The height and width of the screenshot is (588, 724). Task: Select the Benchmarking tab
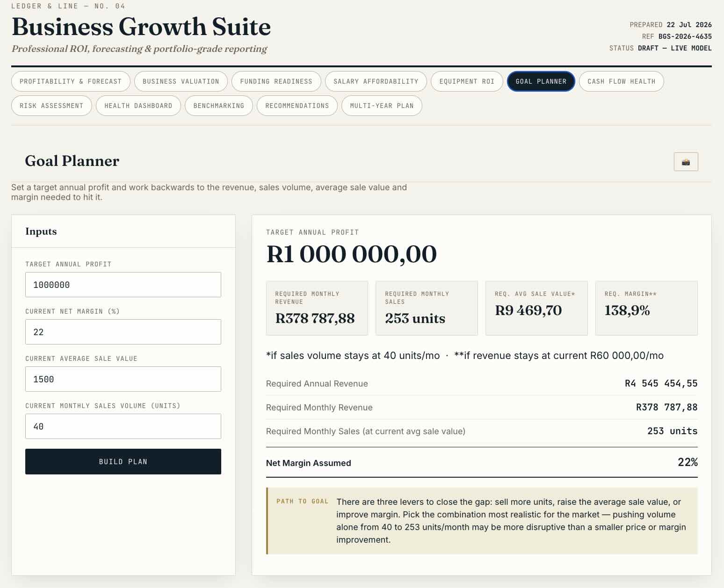(x=219, y=106)
